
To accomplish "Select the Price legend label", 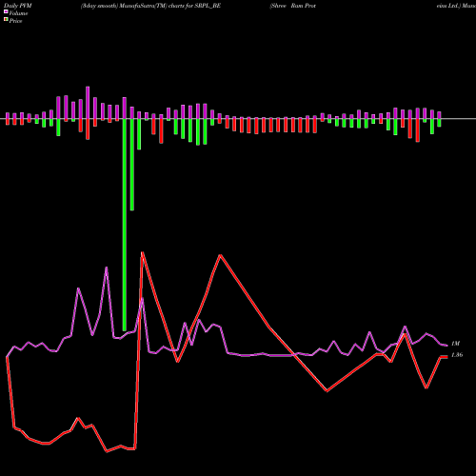I will point(15,21).
